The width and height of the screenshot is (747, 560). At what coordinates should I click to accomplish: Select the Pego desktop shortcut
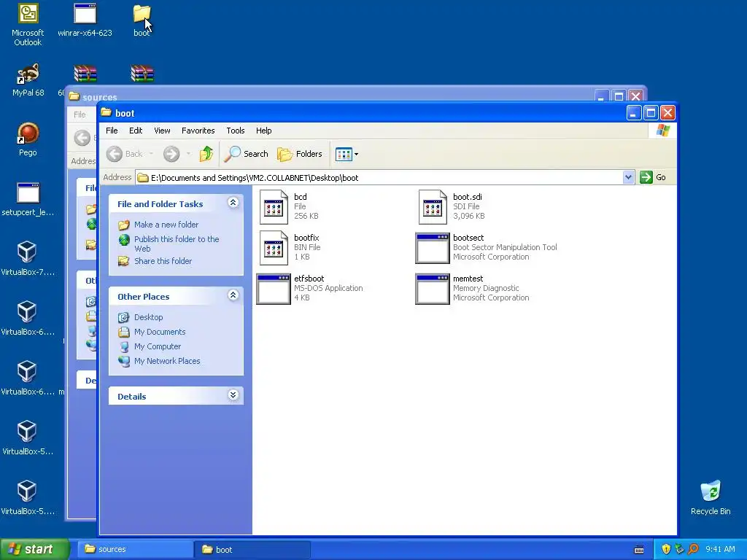pos(28,139)
